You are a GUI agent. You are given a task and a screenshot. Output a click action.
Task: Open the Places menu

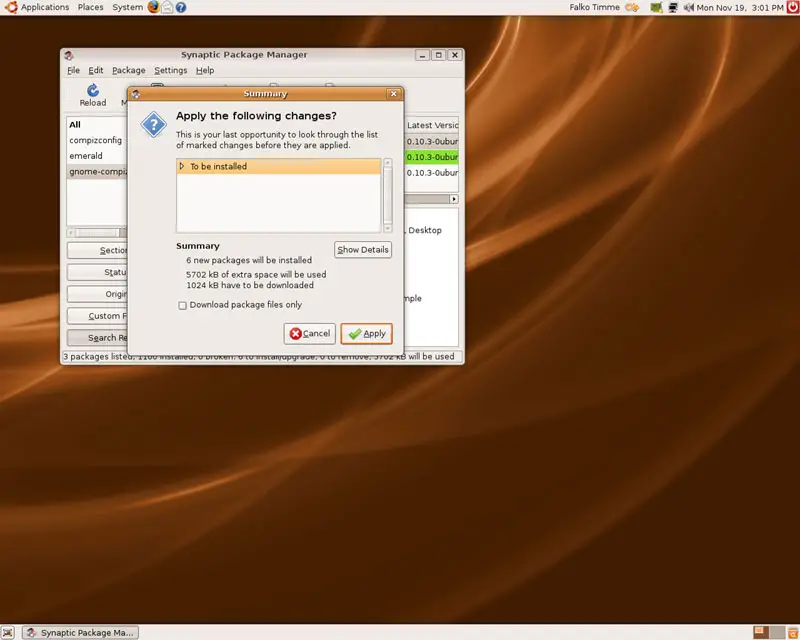point(91,7)
